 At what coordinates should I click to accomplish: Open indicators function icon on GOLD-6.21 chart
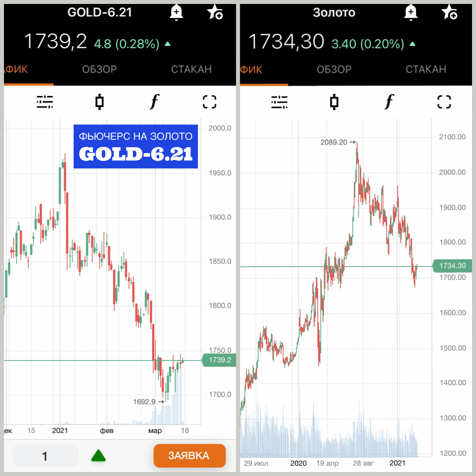tap(155, 101)
